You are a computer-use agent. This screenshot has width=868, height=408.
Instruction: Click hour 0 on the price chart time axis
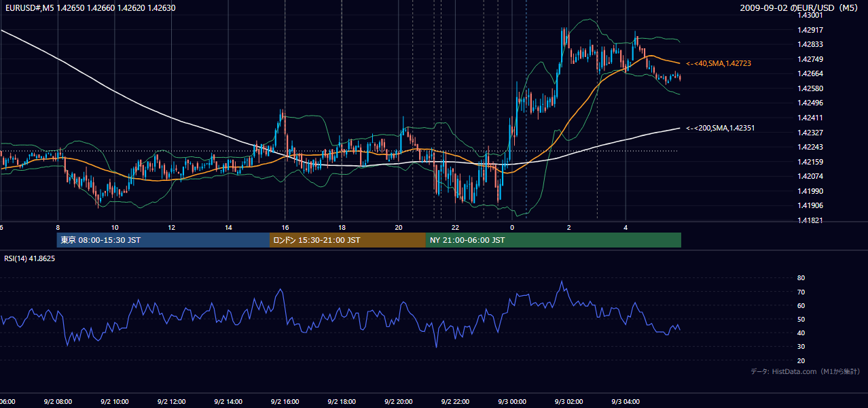point(512,228)
